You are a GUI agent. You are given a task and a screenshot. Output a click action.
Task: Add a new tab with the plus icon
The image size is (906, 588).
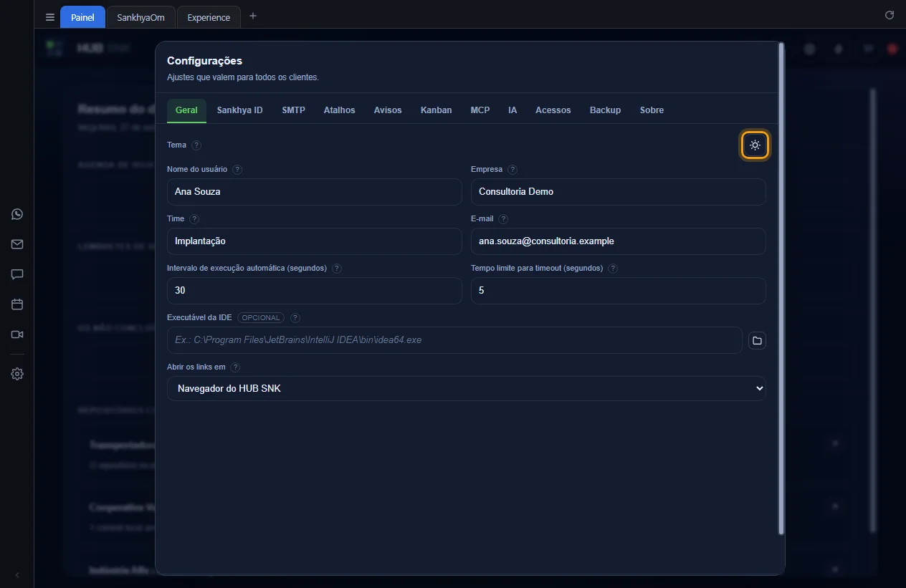click(252, 16)
